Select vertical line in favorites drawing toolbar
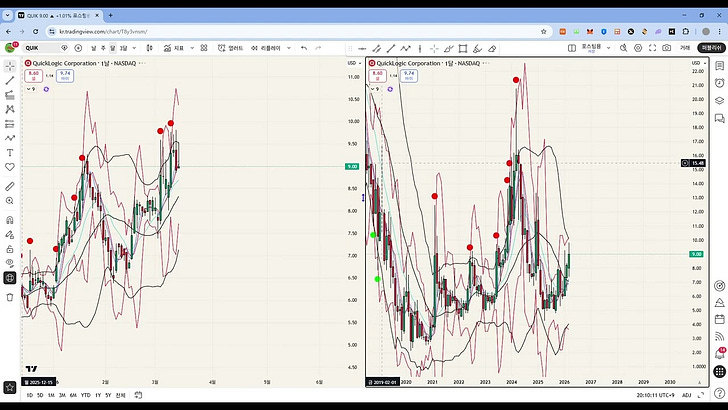 coord(420,48)
